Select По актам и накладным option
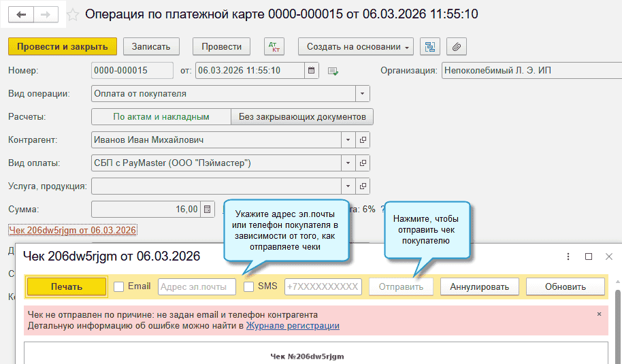 [x=161, y=117]
